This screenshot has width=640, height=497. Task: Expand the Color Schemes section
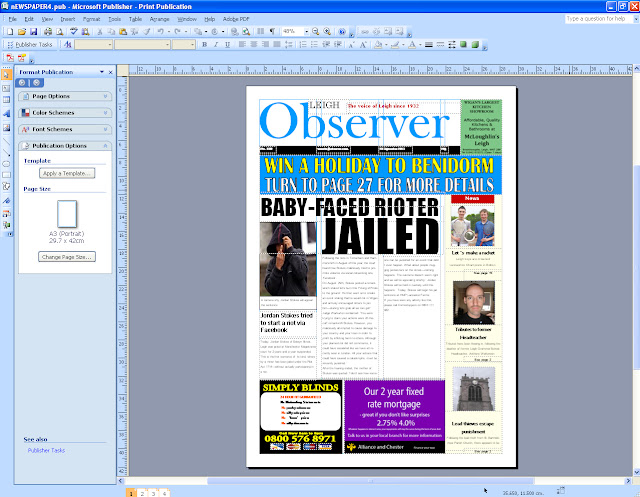(x=65, y=113)
